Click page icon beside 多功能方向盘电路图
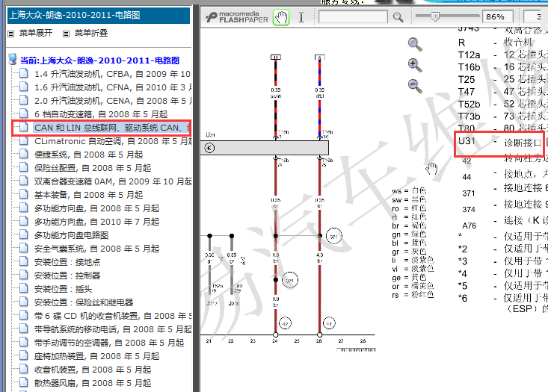 pos(24,234)
